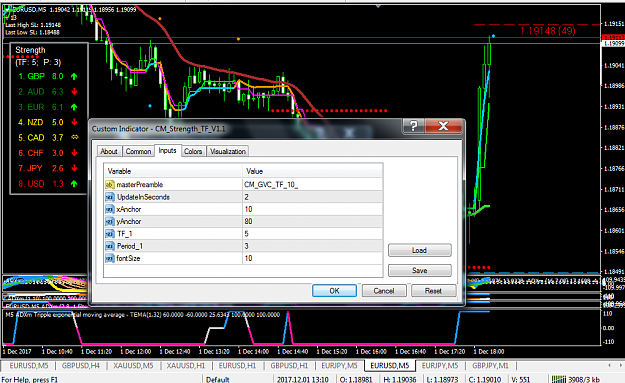This screenshot has height=383, width=625.
Task: Open the About tab
Action: 109,151
